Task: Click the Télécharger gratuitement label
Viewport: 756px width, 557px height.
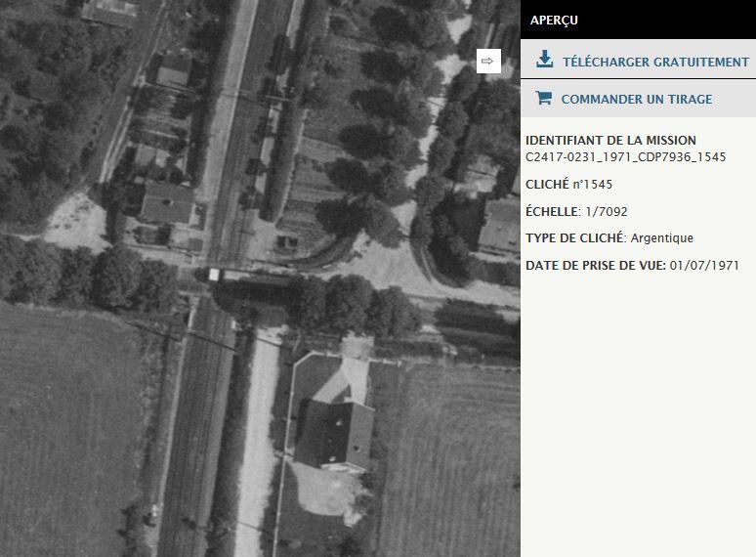Action: tap(655, 62)
